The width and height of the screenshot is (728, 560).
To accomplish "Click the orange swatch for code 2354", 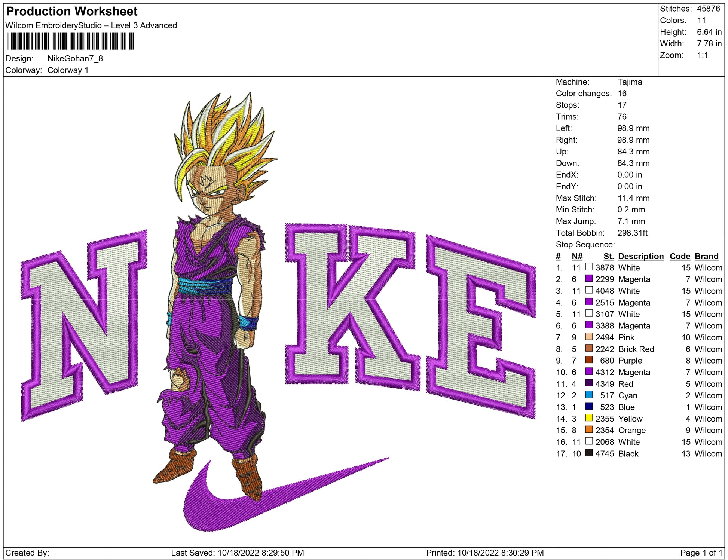I will [589, 430].
